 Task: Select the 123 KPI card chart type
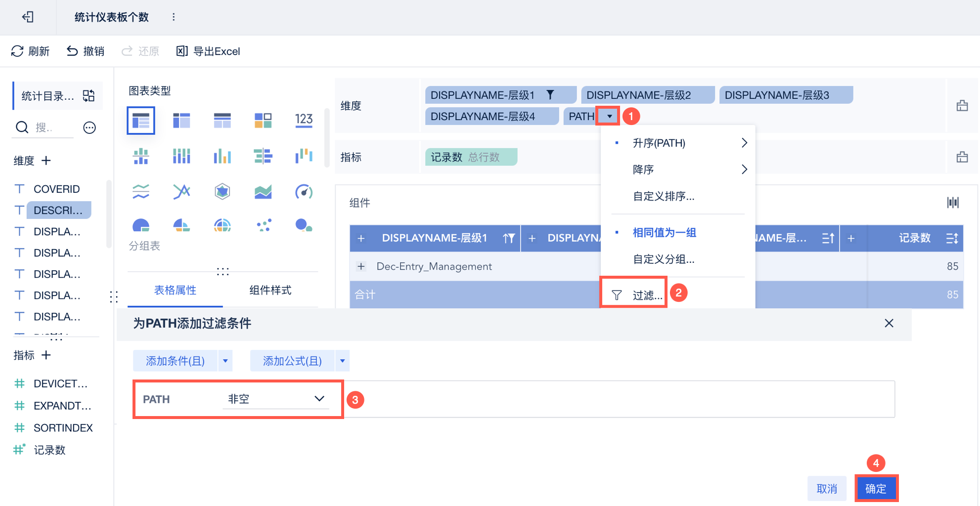click(x=304, y=120)
